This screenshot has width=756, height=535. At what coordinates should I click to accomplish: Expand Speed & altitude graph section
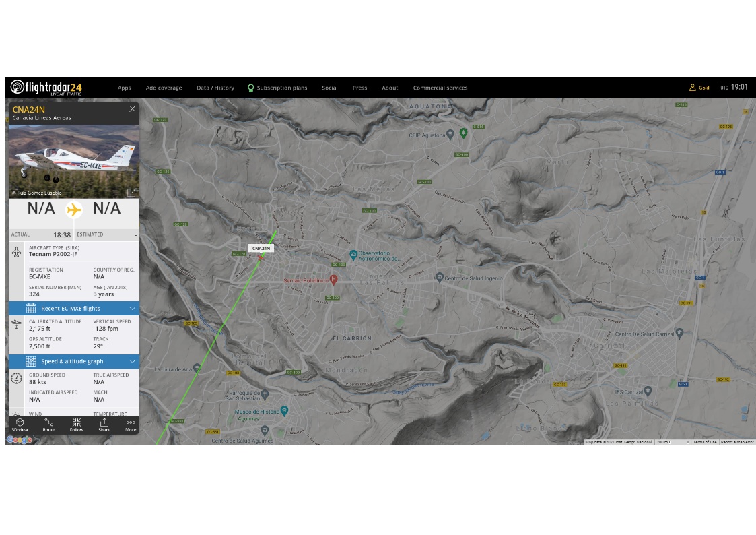[74, 361]
